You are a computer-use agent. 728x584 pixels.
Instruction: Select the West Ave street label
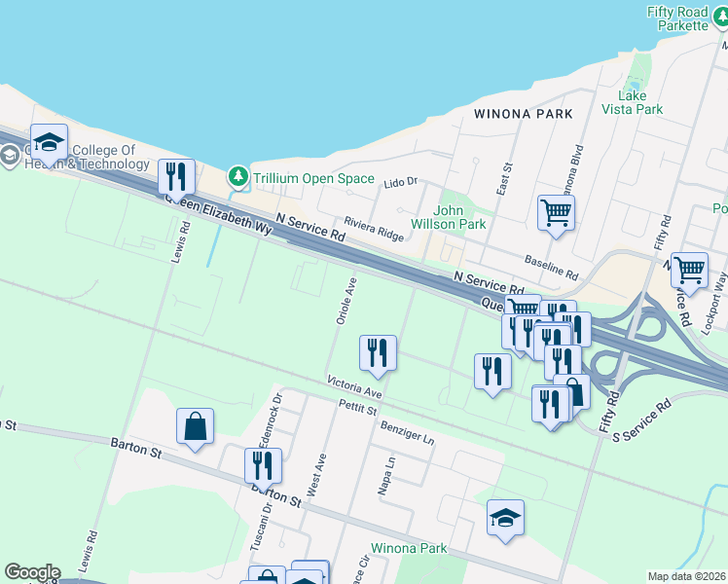click(x=316, y=475)
